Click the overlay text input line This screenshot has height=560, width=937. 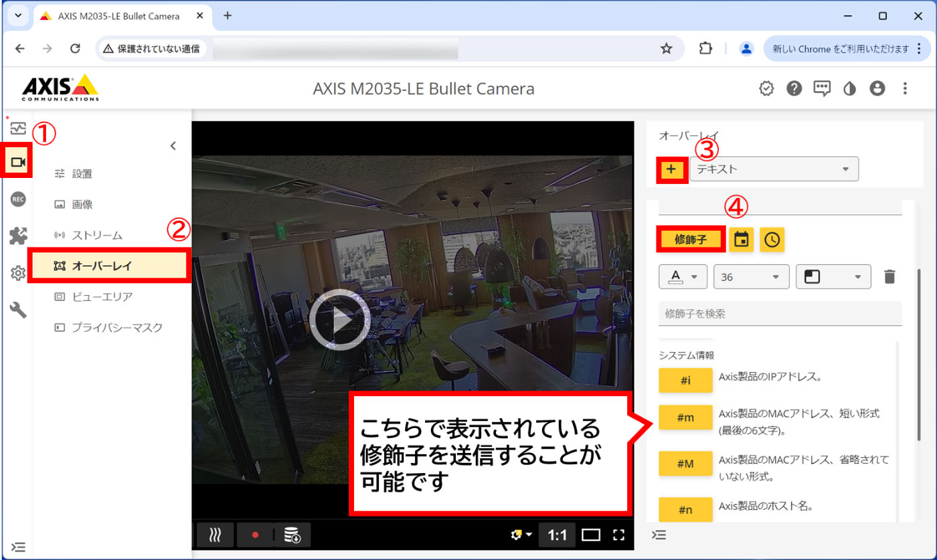tap(780, 209)
